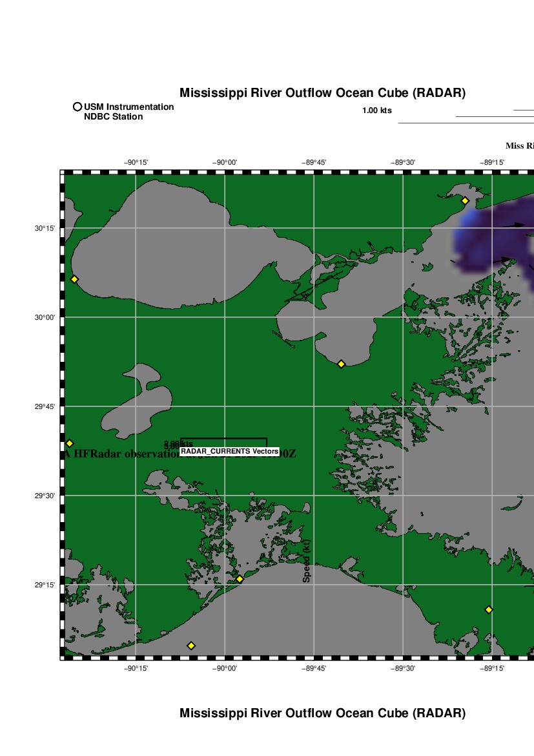534x756 pixels.
Task: Click the rotated 'Speed (kt)' axis label
Action: tap(307, 561)
